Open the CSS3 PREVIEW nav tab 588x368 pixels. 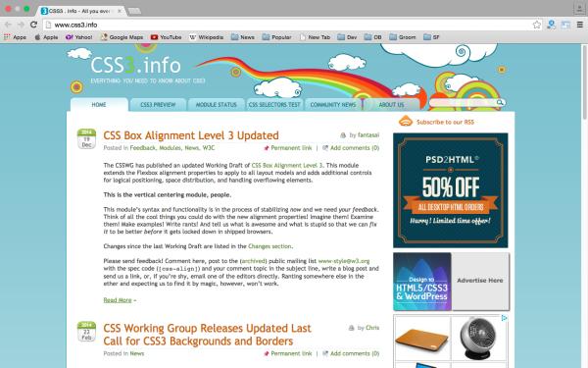158,104
